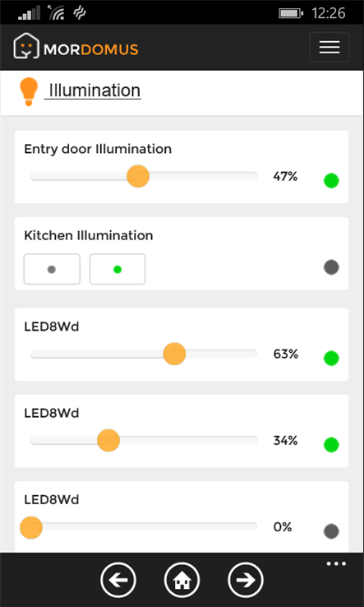364x607 pixels.
Task: Click the Mordomus house logo
Action: point(26,46)
